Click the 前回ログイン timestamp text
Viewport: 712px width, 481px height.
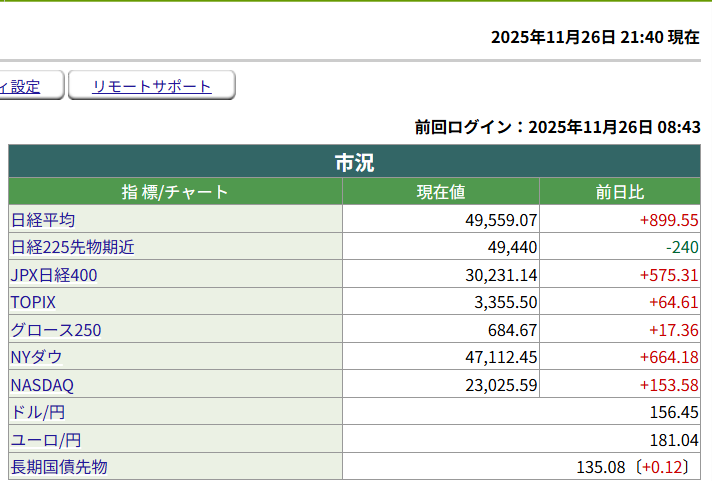(557, 127)
